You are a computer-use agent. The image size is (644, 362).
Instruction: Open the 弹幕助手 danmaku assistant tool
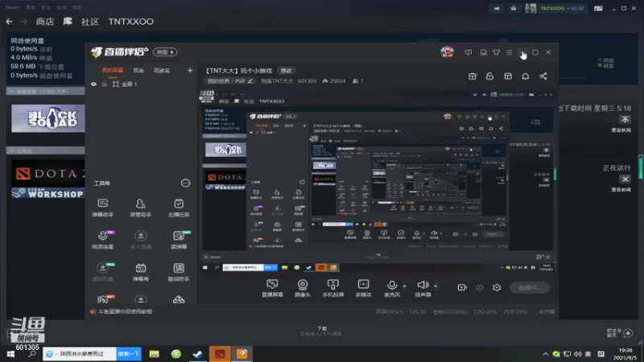[x=103, y=208]
